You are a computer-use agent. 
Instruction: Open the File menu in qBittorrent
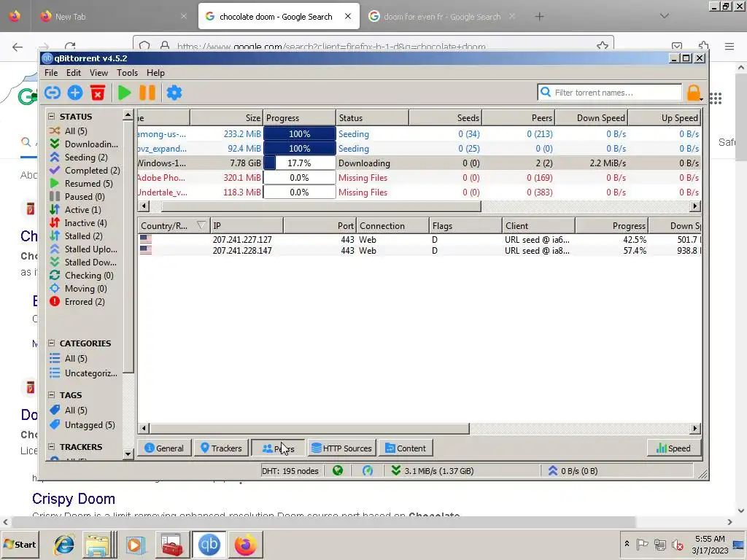point(51,73)
